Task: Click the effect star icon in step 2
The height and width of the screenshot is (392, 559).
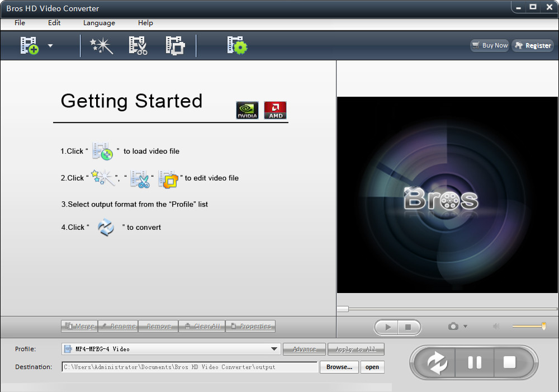Action: 103,178
